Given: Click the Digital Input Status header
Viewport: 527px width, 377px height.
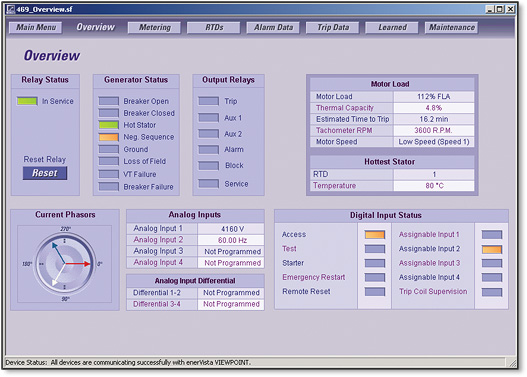Looking at the screenshot, I should click(391, 215).
